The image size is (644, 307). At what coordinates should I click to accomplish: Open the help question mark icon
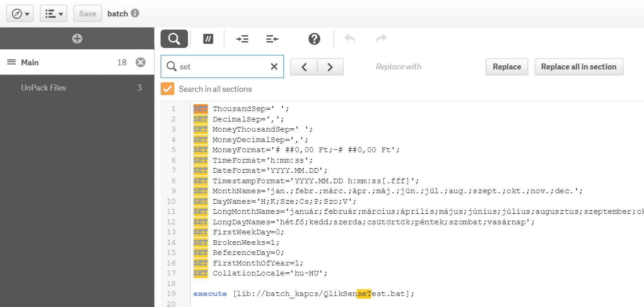[x=314, y=39]
